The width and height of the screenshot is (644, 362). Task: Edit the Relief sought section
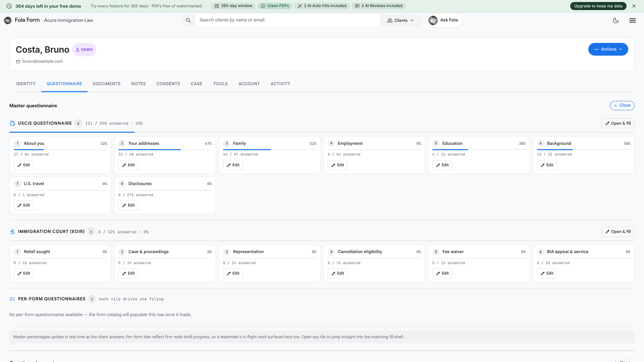(24, 273)
